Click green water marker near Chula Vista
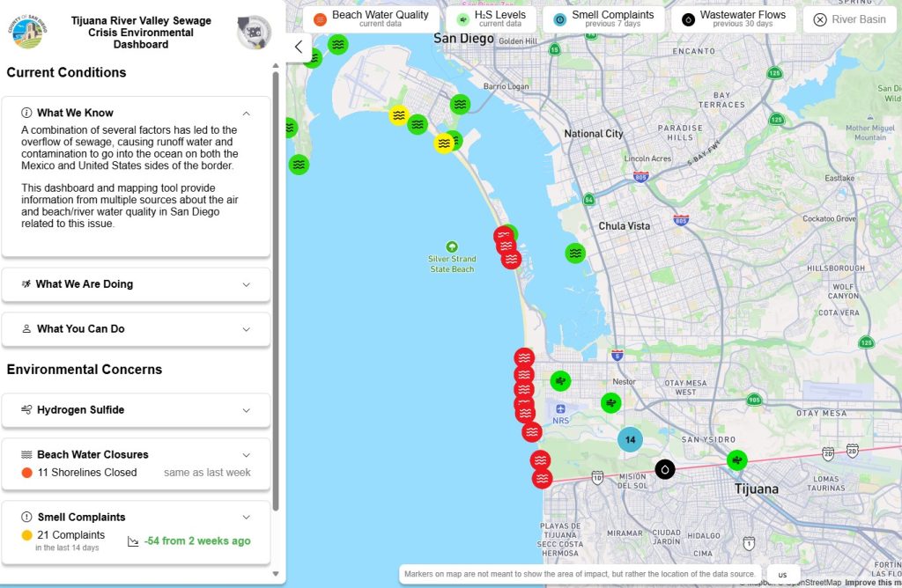Viewport: 902px width, 588px height. [575, 253]
